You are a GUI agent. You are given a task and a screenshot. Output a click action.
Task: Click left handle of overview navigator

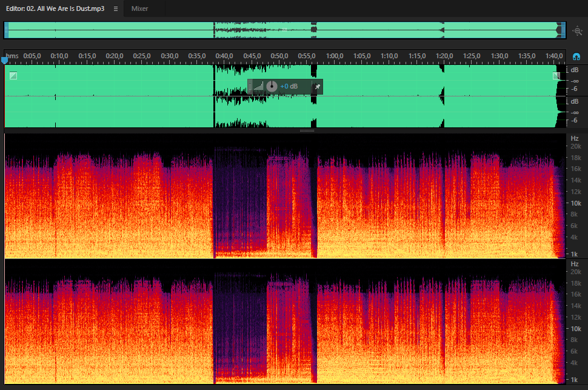pos(6,30)
